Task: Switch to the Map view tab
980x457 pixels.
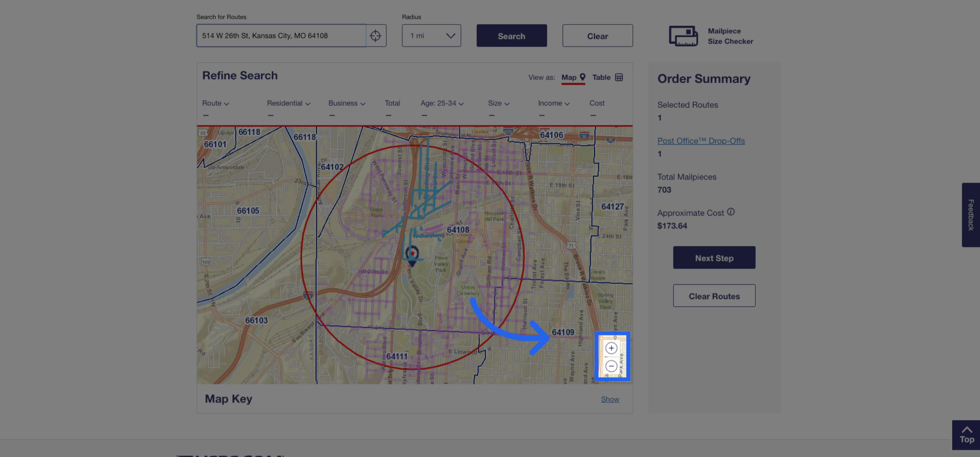Action: (570, 77)
